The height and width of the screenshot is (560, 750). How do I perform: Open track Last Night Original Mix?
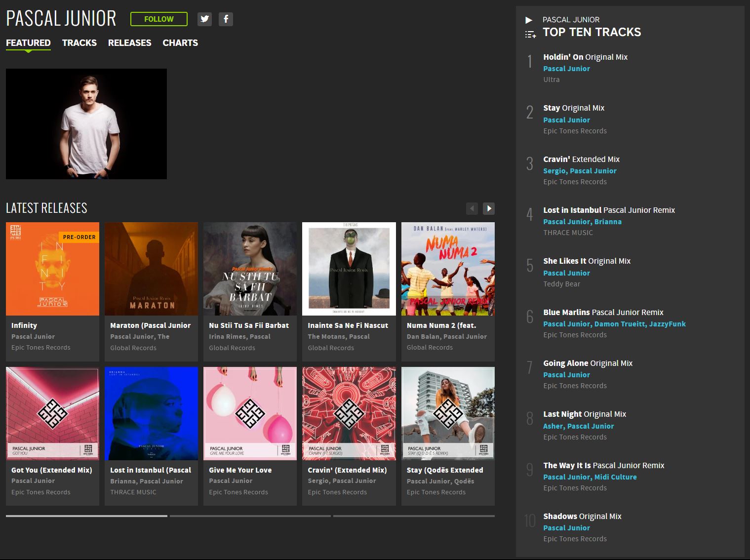point(585,414)
